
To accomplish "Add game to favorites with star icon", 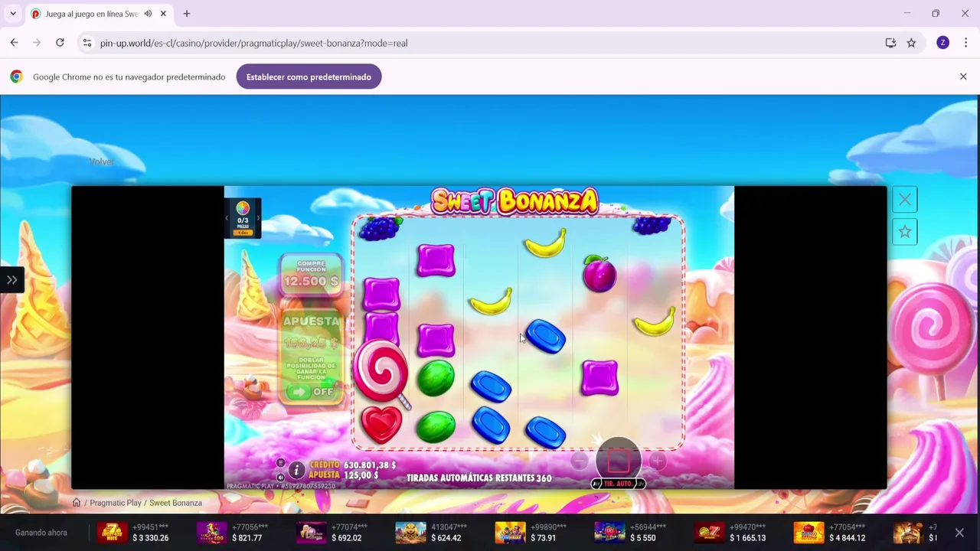I will 905,232.
